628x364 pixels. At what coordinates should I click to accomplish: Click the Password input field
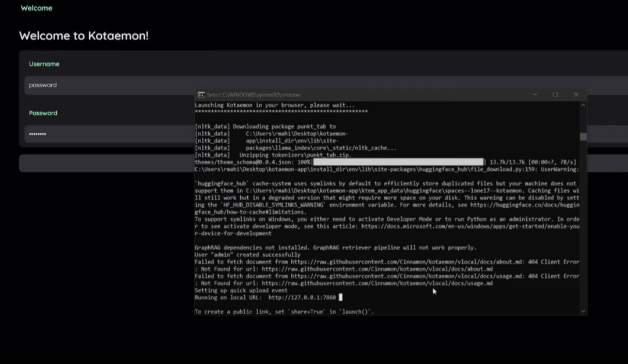pyautogui.click(x=87, y=134)
